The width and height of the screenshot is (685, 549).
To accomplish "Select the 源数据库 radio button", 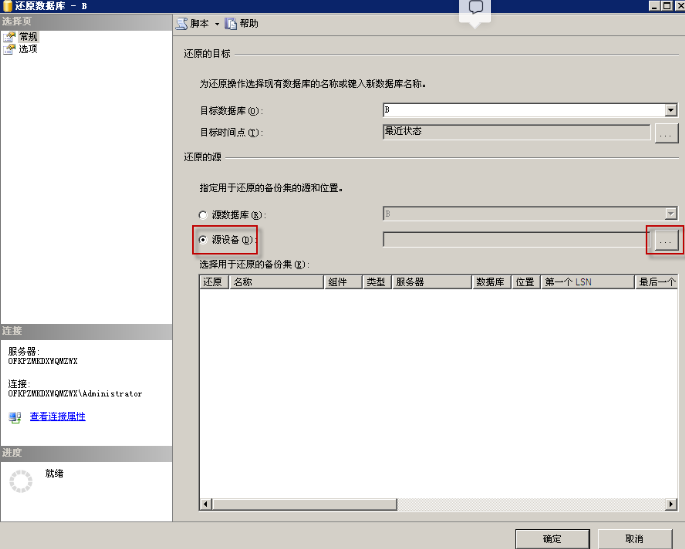I will (204, 215).
